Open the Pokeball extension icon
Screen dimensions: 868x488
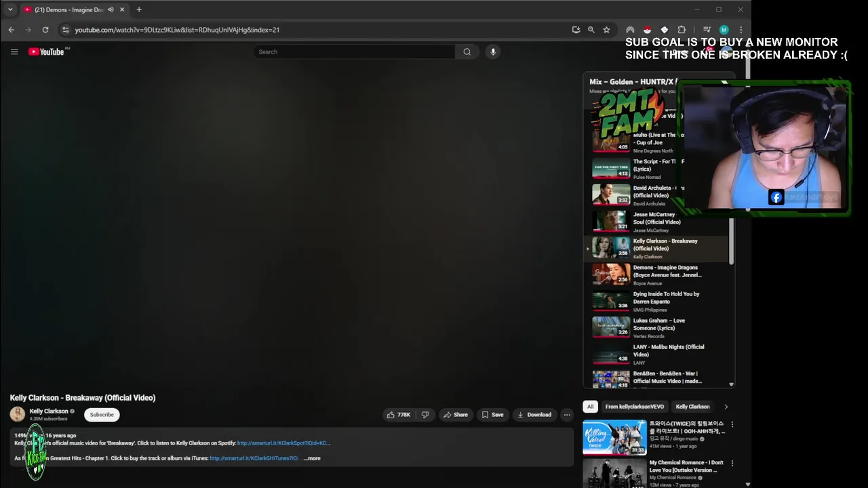tap(647, 30)
